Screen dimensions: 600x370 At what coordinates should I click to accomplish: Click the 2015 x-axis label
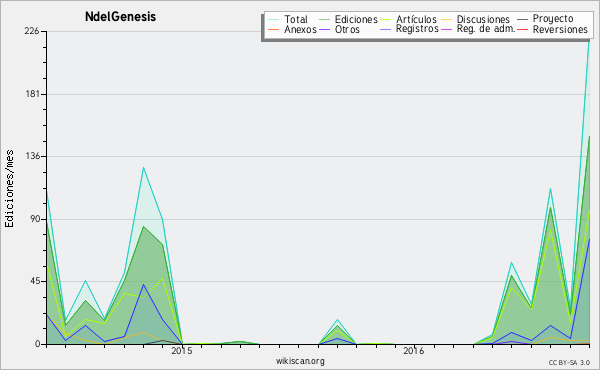pyautogui.click(x=181, y=351)
